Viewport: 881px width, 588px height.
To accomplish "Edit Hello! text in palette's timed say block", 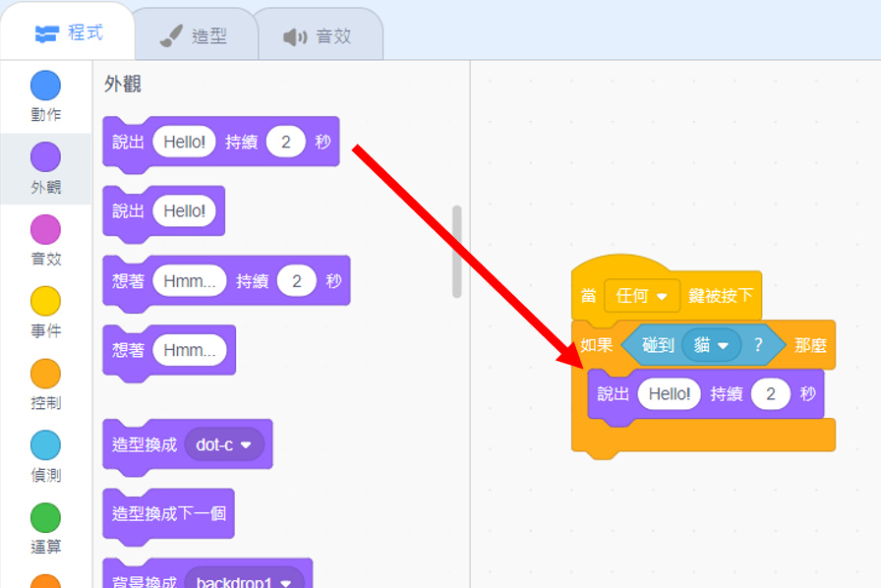I will pyautogui.click(x=184, y=142).
